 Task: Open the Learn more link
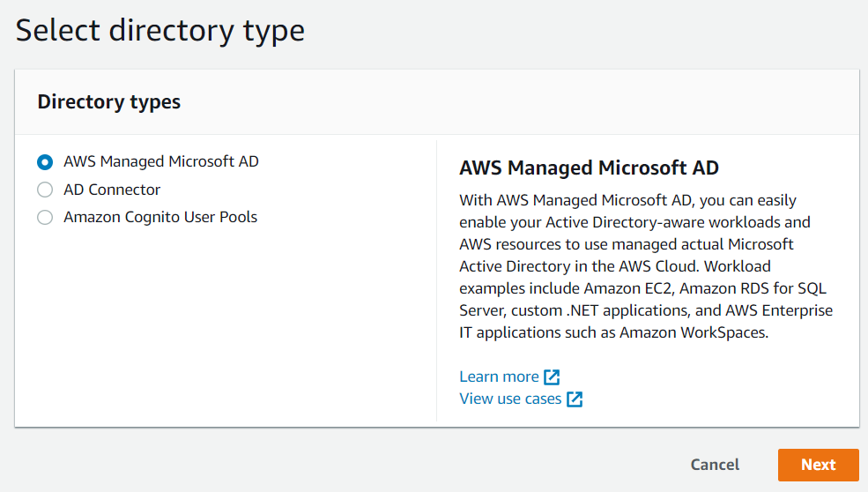coord(499,376)
